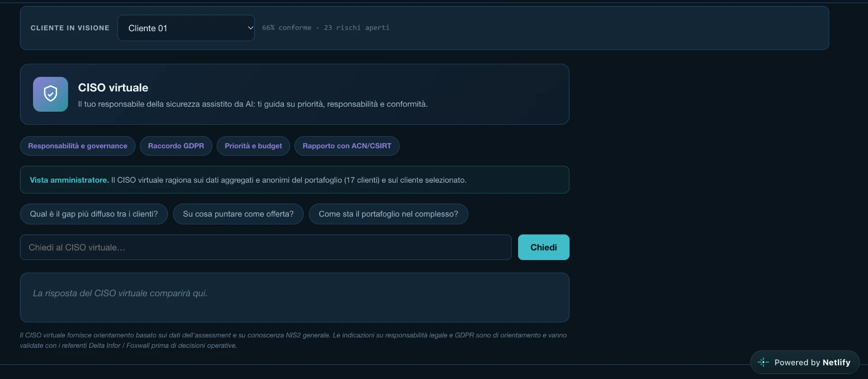The height and width of the screenshot is (379, 868).
Task: Select the Rapporto con ACN/CSIRT tab
Action: pyautogui.click(x=347, y=146)
